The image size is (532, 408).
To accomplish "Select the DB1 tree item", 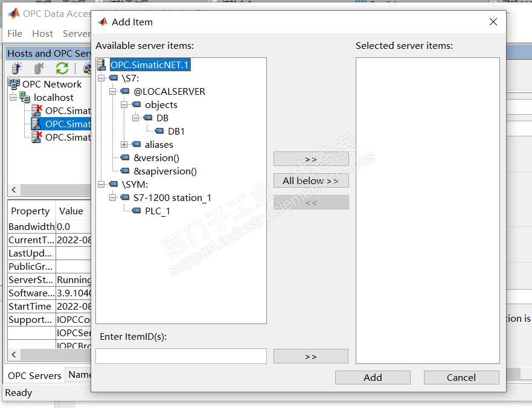I will [x=176, y=131].
